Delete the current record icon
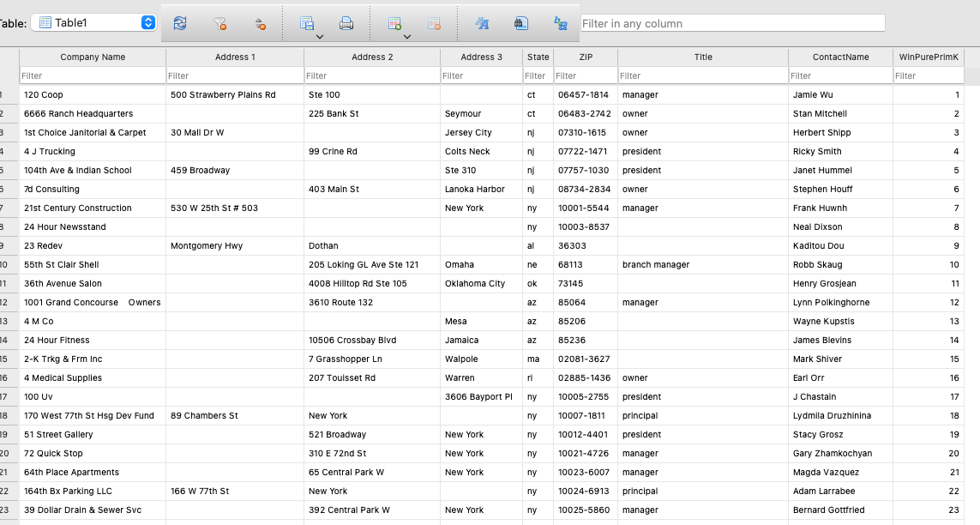This screenshot has height=525, width=980. tap(435, 23)
